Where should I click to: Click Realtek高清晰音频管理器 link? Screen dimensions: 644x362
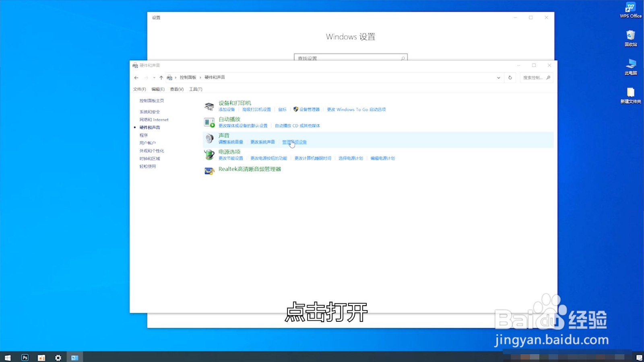(x=250, y=169)
